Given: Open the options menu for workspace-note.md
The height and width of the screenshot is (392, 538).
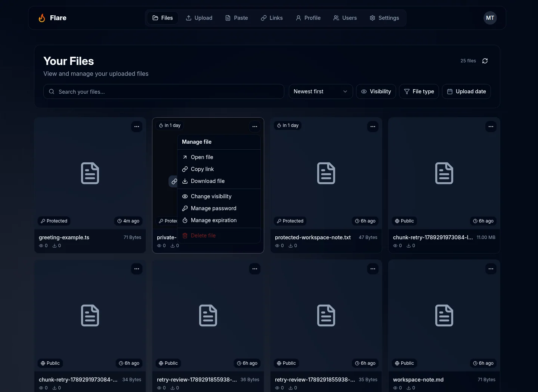Looking at the screenshot, I should pyautogui.click(x=491, y=269).
